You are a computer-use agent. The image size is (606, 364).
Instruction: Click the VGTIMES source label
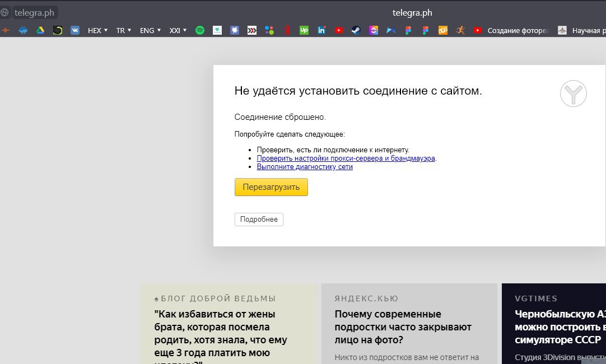click(x=536, y=298)
